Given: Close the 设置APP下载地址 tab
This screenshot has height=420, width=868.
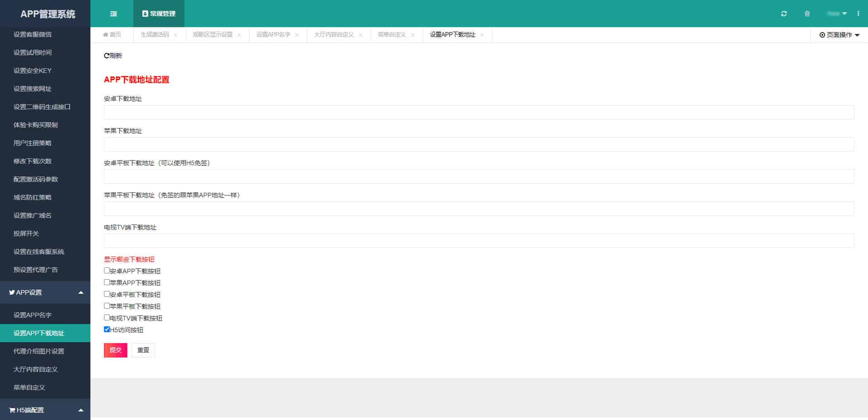Looking at the screenshot, I should tap(482, 35).
